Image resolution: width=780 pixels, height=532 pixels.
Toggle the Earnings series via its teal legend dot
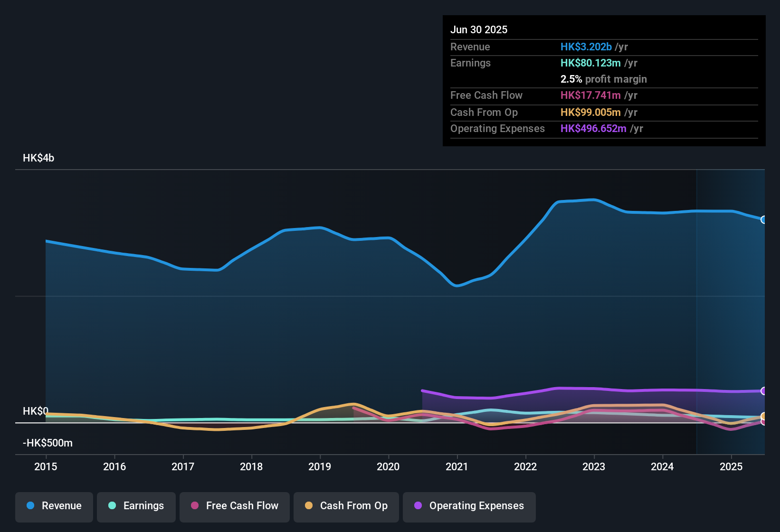[x=112, y=506]
